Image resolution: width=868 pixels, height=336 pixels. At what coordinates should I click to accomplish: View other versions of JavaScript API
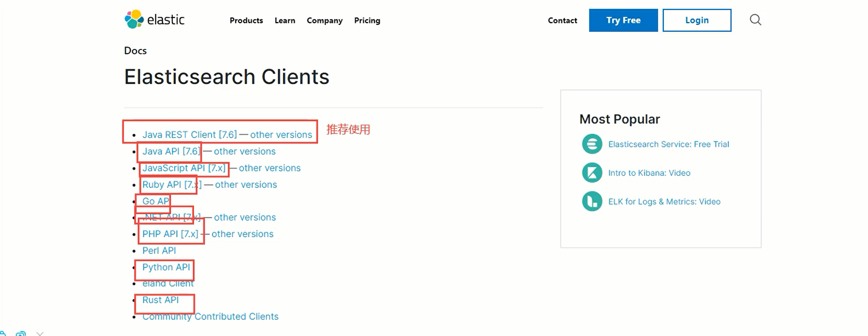[x=269, y=168]
